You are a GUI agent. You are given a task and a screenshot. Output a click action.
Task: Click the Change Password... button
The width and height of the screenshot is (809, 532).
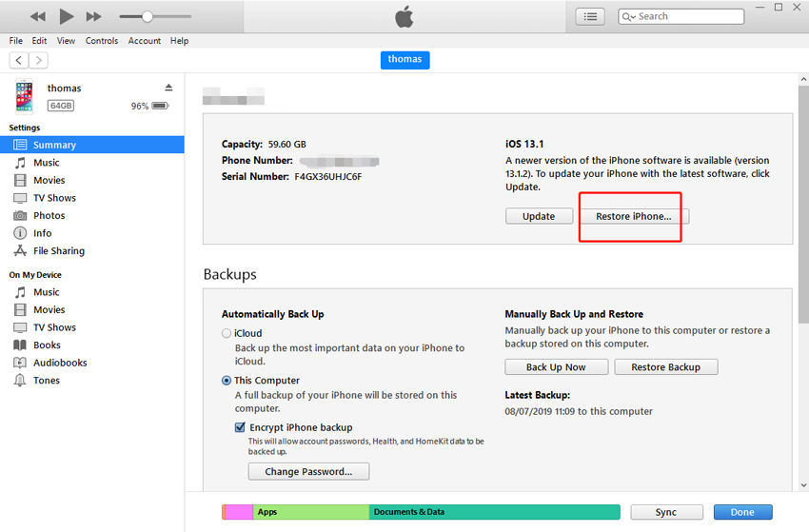pyautogui.click(x=308, y=472)
